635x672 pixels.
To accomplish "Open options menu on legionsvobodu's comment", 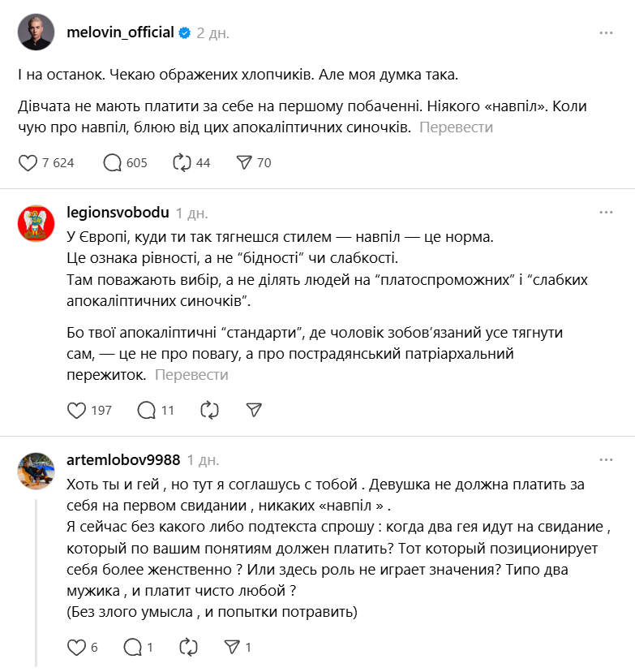I will pos(605,211).
